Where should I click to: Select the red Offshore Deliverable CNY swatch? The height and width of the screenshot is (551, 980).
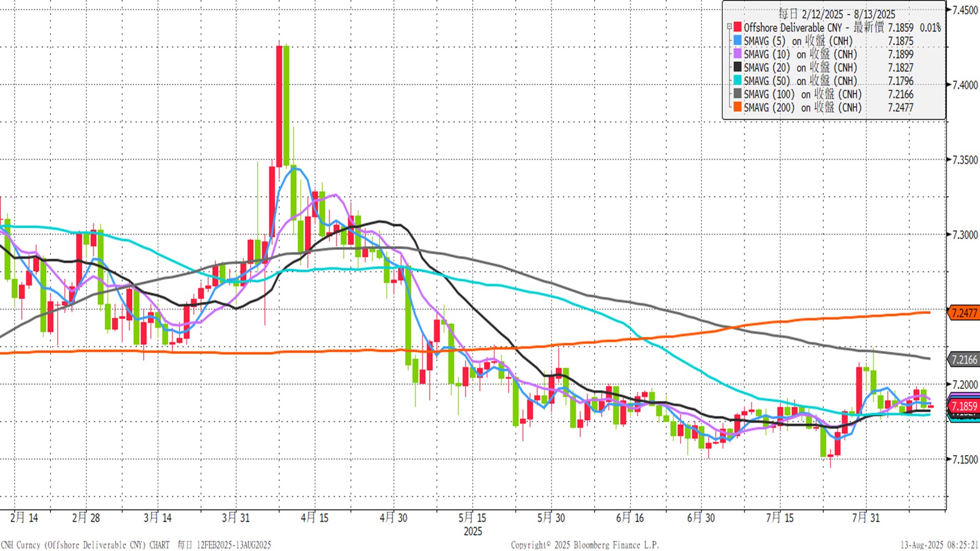737,27
